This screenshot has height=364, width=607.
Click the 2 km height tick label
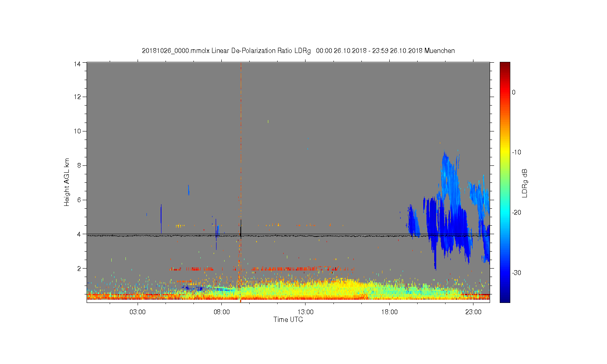pos(79,268)
